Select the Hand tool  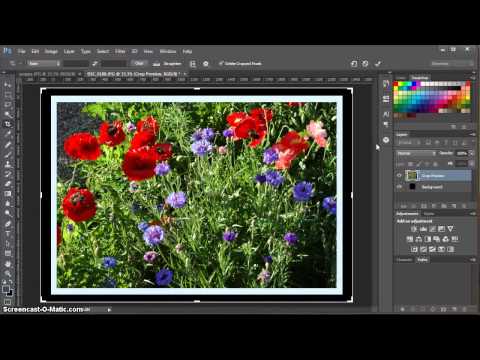click(x=7, y=264)
